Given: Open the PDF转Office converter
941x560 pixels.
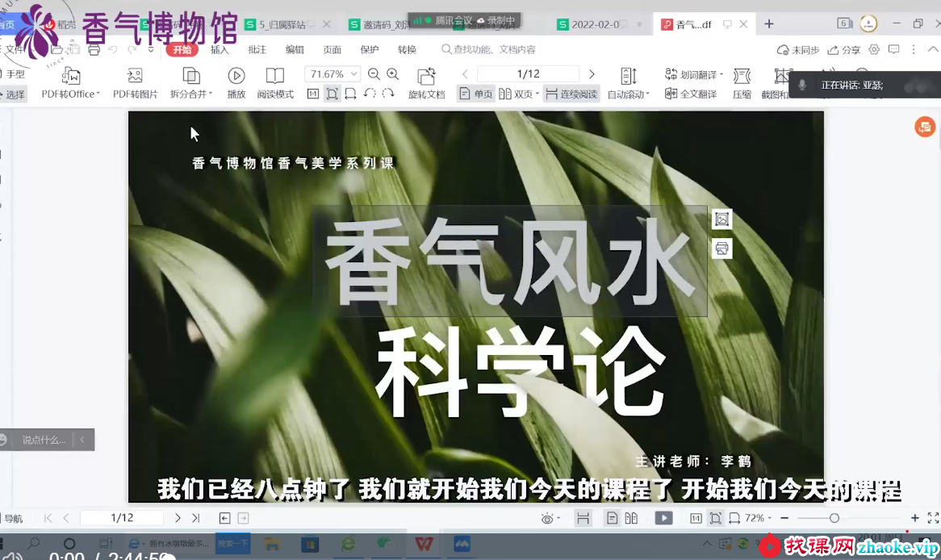Looking at the screenshot, I should coord(70,83).
